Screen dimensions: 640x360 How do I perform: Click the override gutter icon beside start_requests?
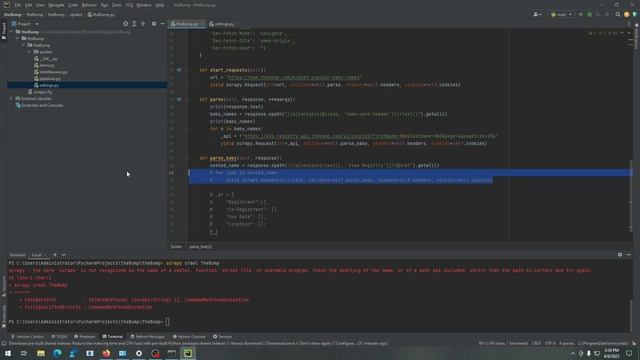pos(179,70)
